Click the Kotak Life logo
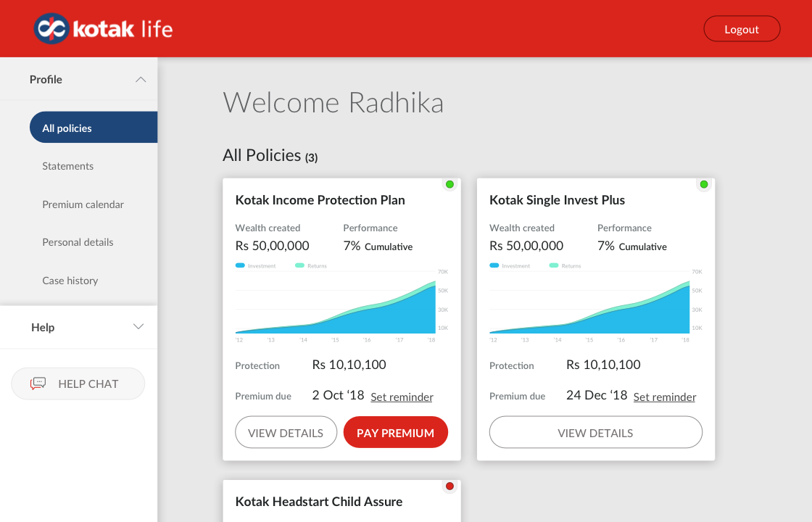 (x=102, y=28)
